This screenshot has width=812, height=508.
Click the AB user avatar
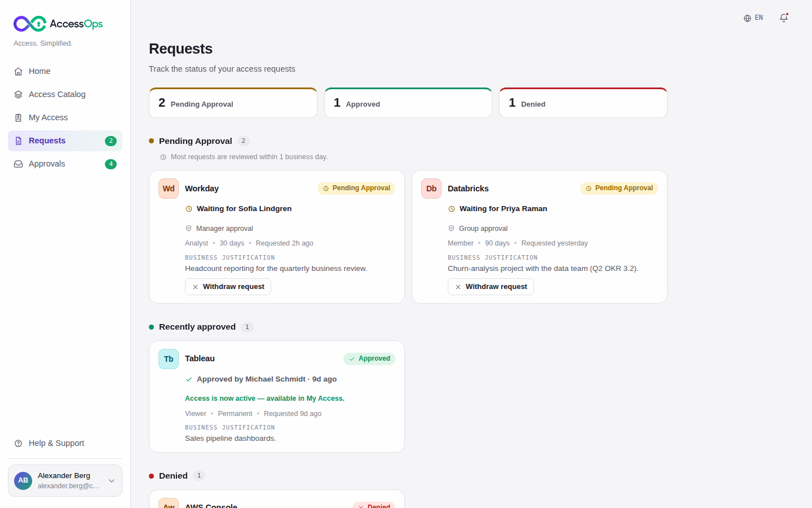(x=23, y=480)
